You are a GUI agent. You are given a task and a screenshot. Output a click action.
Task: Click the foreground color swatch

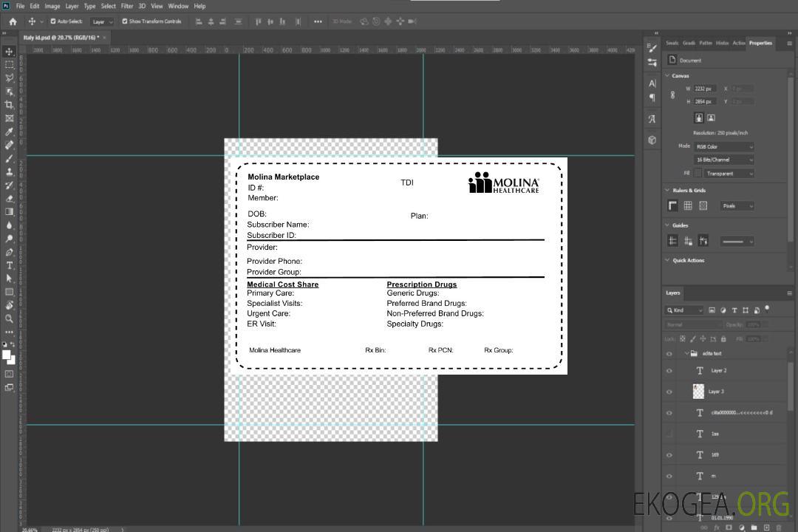[x=7, y=355]
